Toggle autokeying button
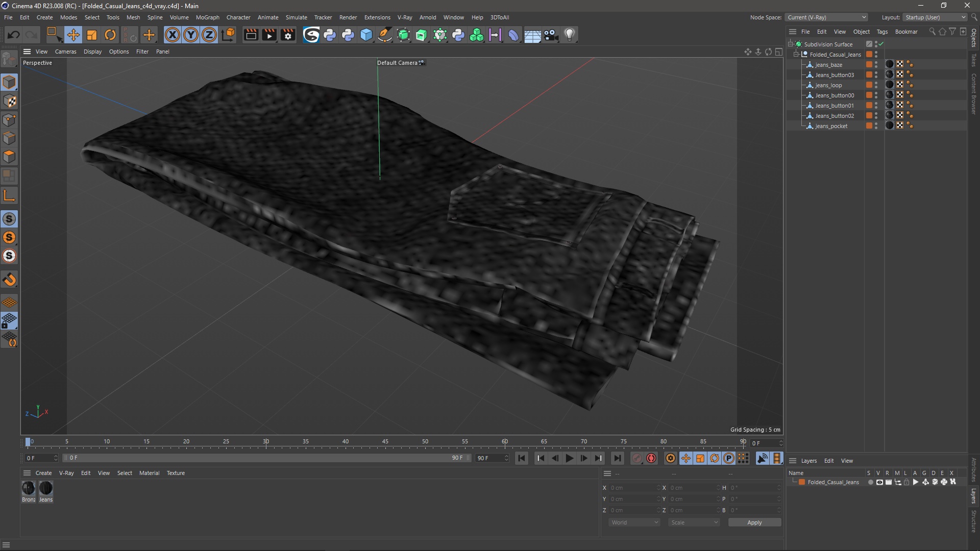Image resolution: width=980 pixels, height=551 pixels. [x=651, y=458]
